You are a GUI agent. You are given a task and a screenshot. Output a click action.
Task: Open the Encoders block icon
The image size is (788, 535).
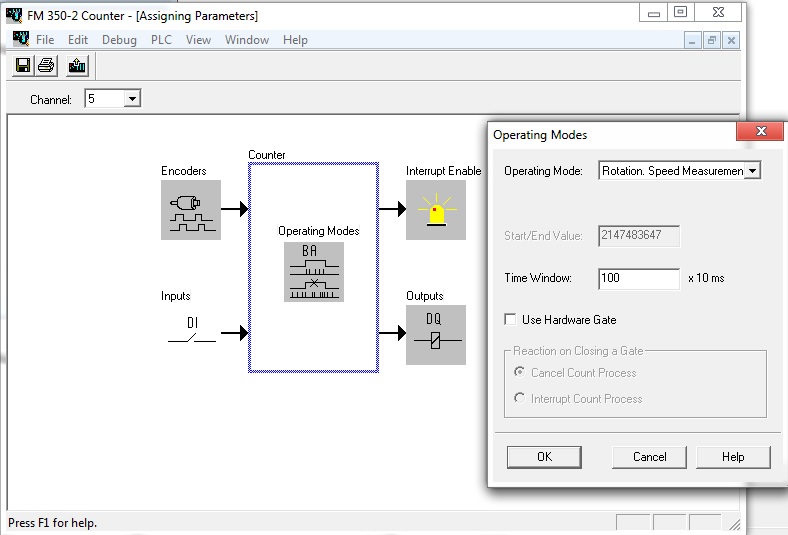tap(190, 209)
